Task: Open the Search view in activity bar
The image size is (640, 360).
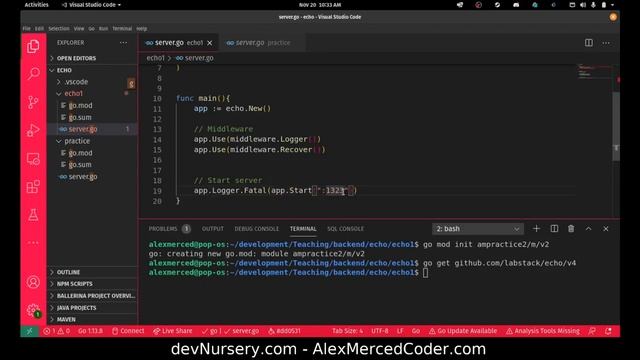Action: [33, 74]
